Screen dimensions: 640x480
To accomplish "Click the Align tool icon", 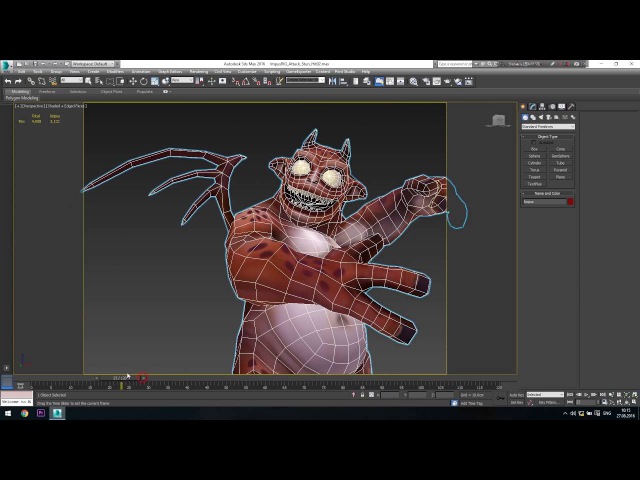I will click(343, 82).
